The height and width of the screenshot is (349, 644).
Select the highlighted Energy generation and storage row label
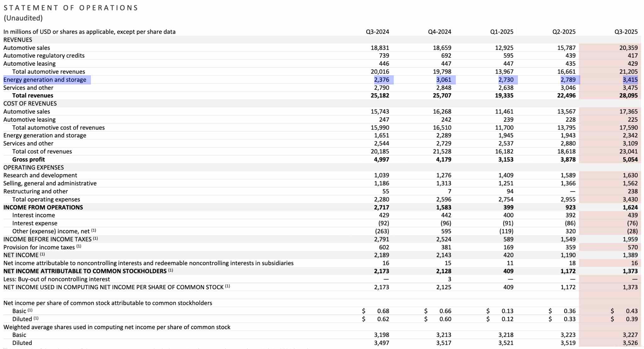pyautogui.click(x=45, y=80)
